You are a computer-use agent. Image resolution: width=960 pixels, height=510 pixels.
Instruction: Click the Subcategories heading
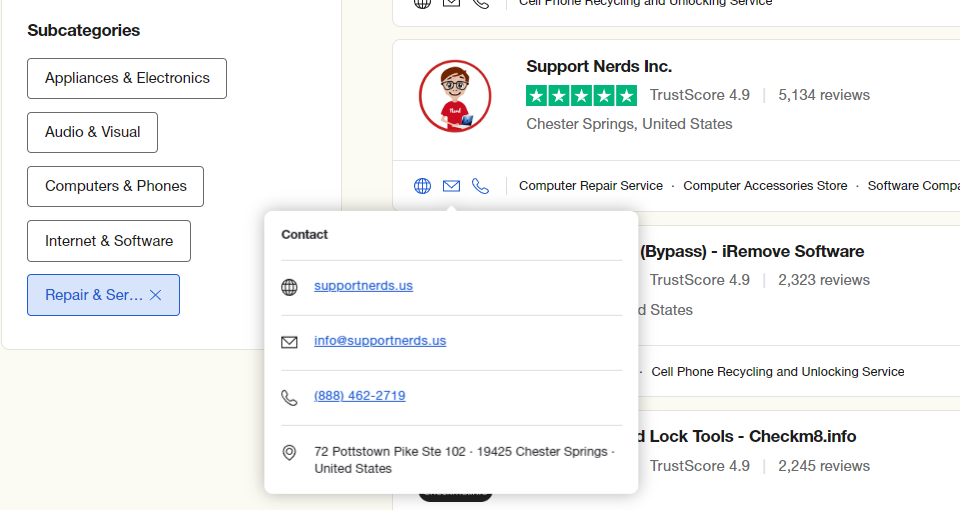point(83,30)
